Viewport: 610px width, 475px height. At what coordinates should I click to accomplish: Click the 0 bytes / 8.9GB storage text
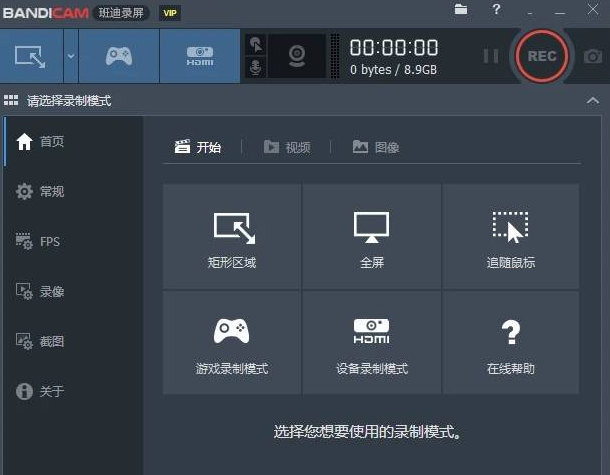(x=393, y=70)
